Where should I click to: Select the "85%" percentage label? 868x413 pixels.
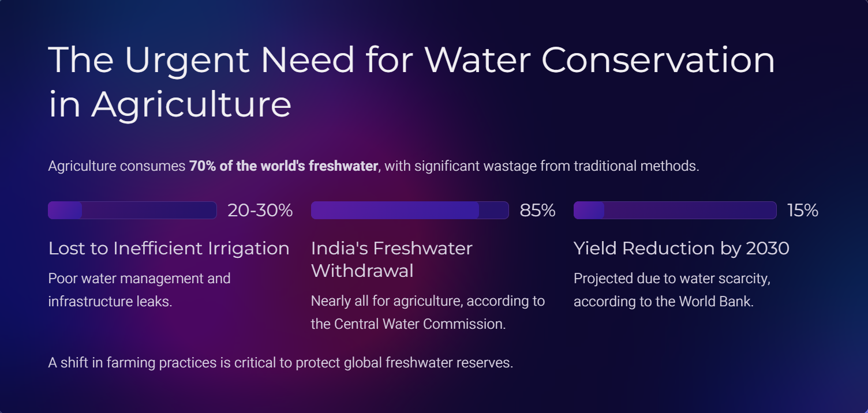(x=537, y=211)
